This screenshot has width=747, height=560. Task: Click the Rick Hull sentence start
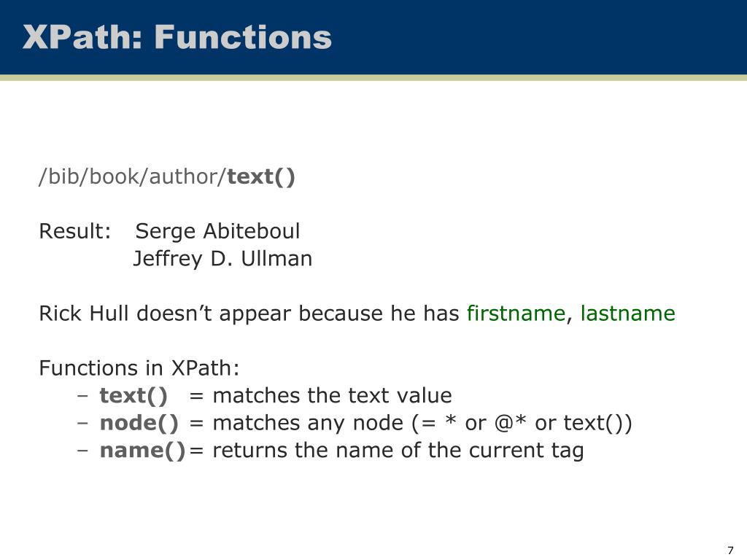84,314
